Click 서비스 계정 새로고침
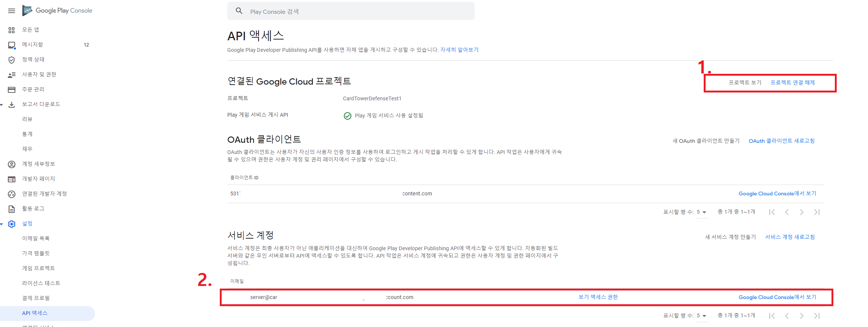Screen dimensions: 868x327 790,237
